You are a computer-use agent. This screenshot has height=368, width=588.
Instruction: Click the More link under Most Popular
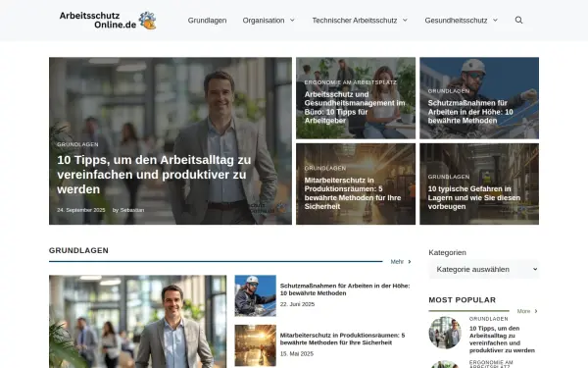click(x=523, y=311)
